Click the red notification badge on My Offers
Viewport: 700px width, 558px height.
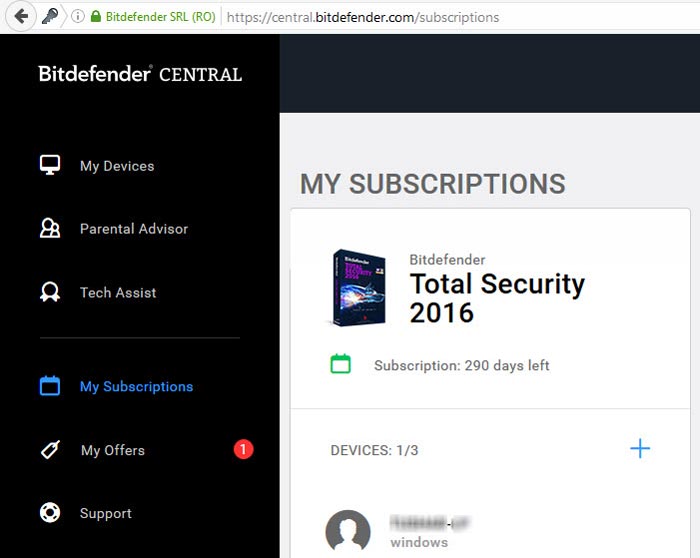[x=243, y=449]
